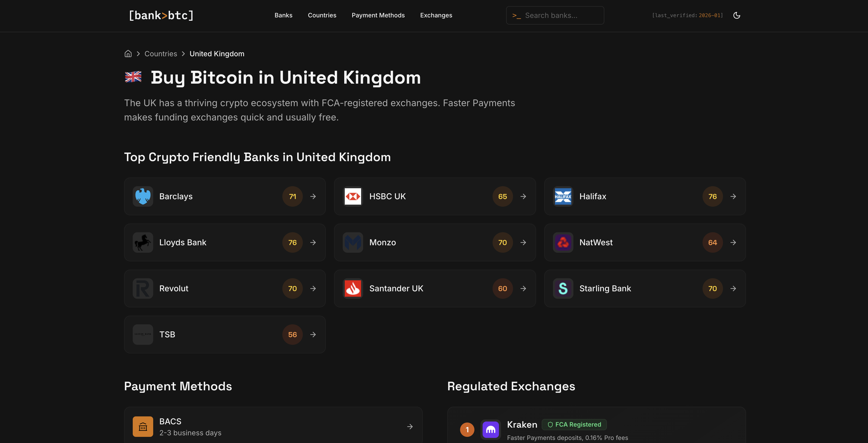The width and height of the screenshot is (868, 443).
Task: Click the BACS bank building icon
Action: pos(142,426)
